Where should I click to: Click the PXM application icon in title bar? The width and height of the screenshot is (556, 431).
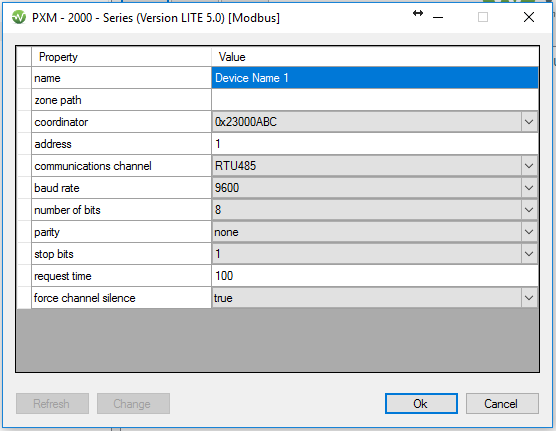coord(19,17)
